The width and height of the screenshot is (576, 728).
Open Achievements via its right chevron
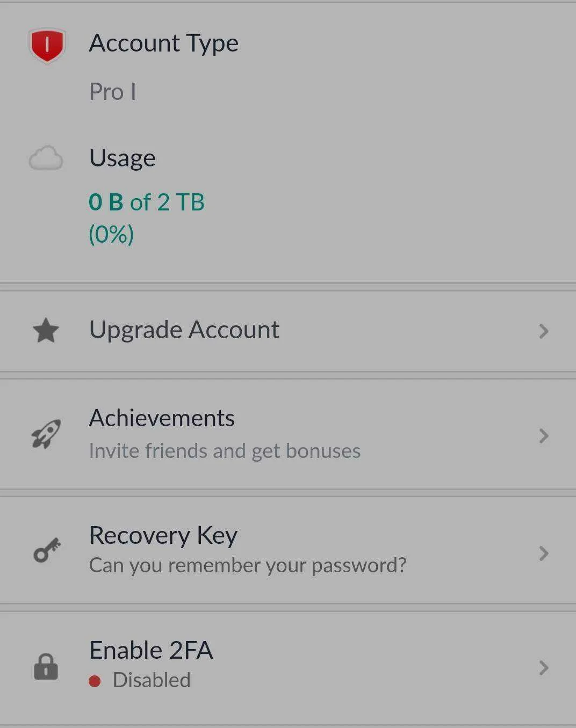544,436
